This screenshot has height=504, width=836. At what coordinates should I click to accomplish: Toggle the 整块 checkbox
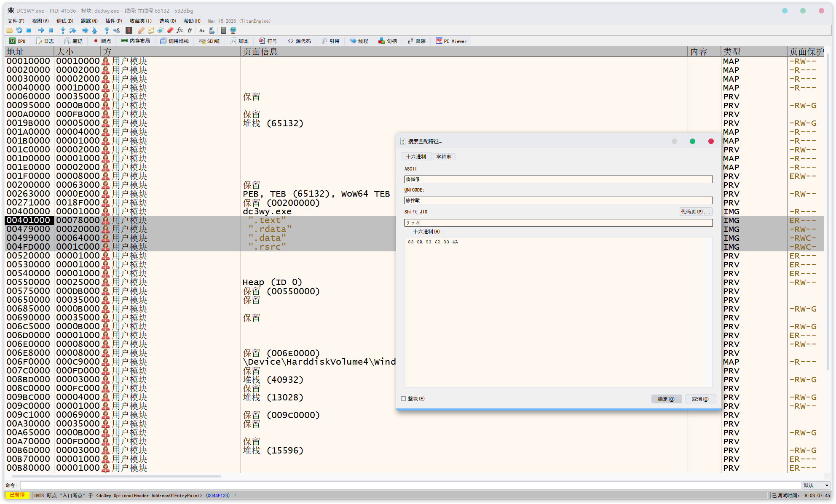[x=403, y=399]
